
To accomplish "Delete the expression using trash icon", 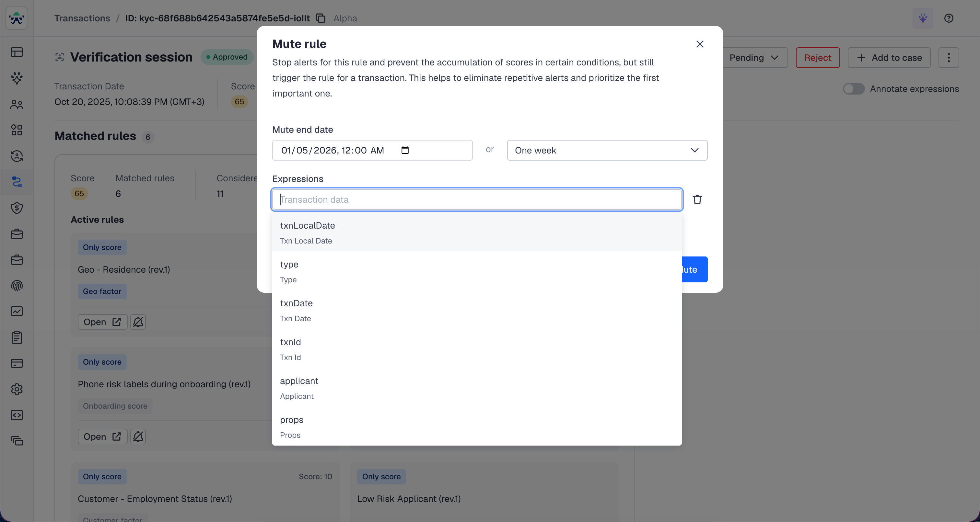I will click(697, 199).
